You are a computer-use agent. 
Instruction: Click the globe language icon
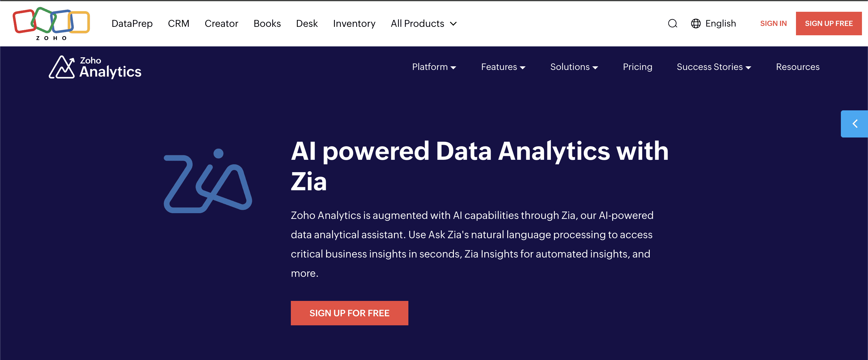pos(696,24)
